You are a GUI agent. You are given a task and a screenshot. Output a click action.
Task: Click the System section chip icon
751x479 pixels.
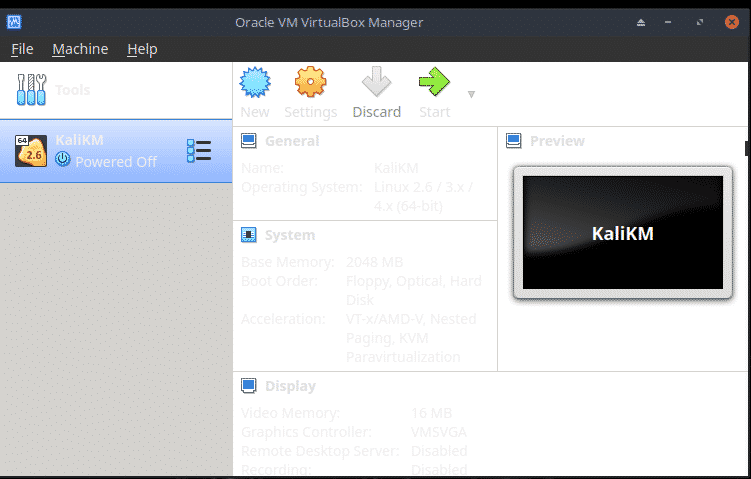(249, 235)
